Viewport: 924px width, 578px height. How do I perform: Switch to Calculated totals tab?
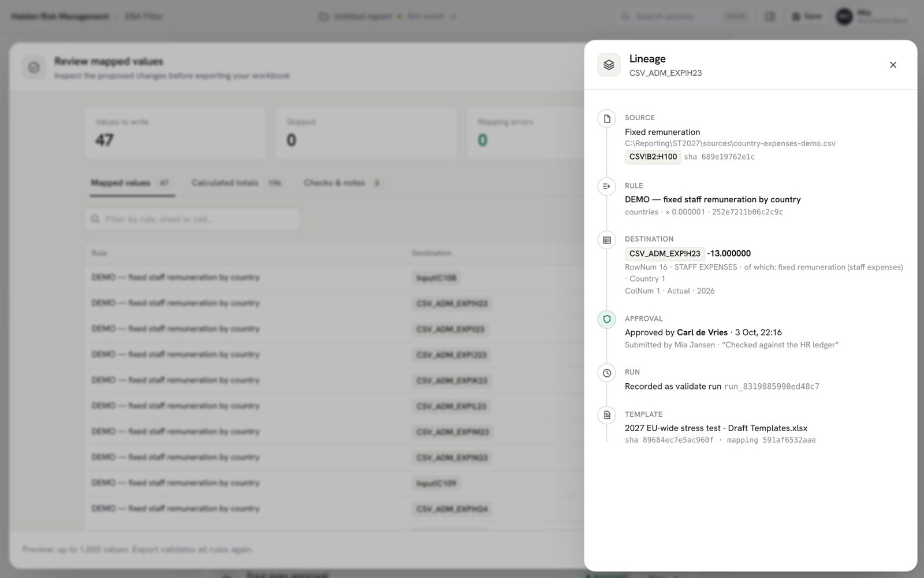point(237,183)
